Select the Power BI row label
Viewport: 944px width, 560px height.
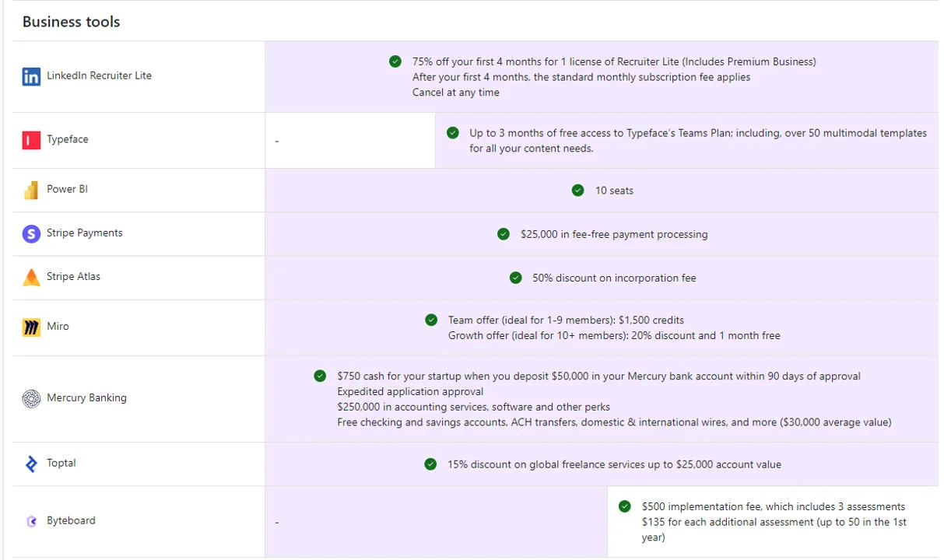click(67, 189)
